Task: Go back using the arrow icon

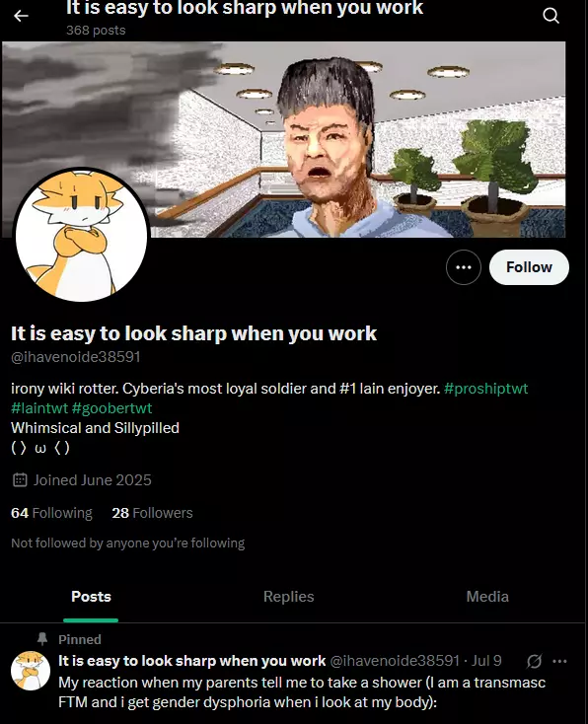Action: pos(21,16)
